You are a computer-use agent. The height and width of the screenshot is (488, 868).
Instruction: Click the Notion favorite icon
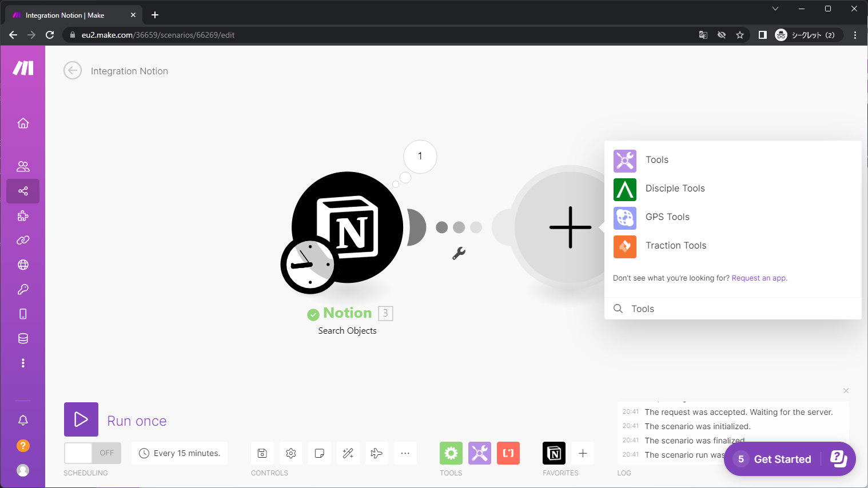pos(554,453)
